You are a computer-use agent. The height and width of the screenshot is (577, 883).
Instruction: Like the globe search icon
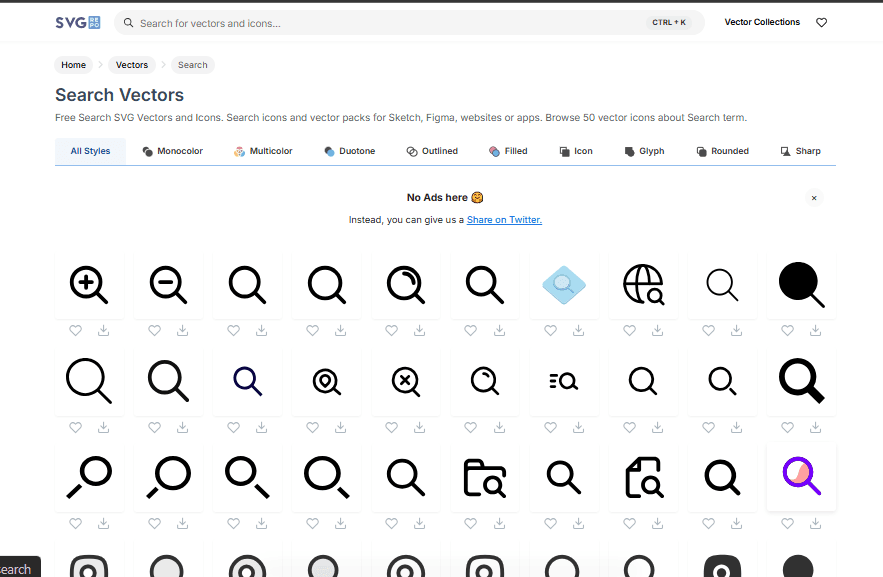[x=629, y=330]
